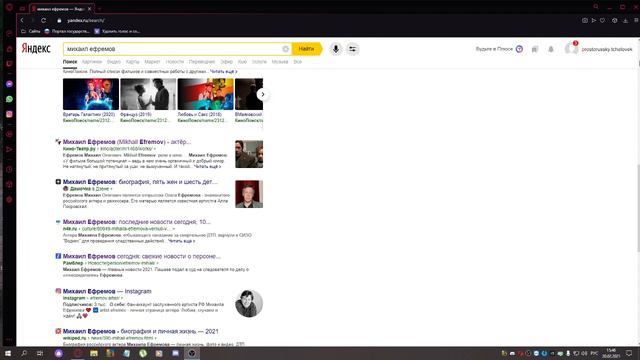Click the yellow Найти button
The width and height of the screenshot is (640, 360).
click(x=307, y=49)
